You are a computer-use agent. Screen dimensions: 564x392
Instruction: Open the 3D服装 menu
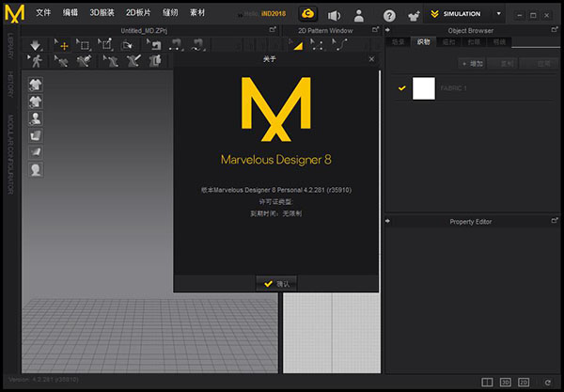102,13
